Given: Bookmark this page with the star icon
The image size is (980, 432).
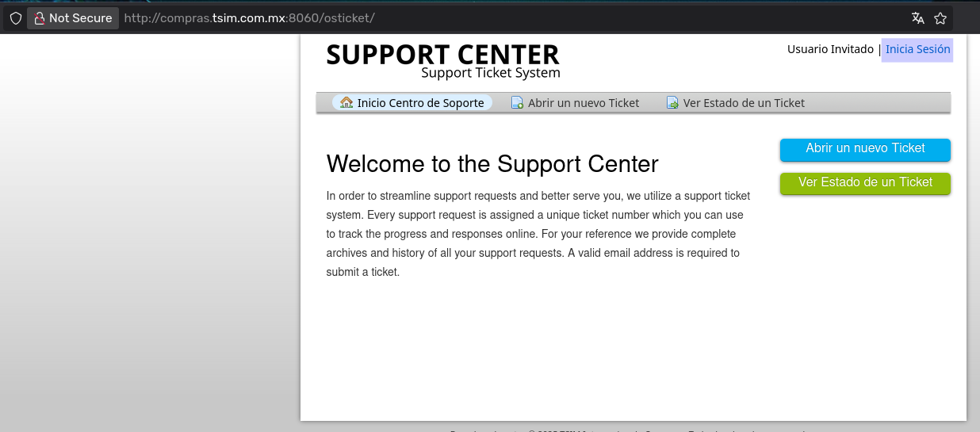Looking at the screenshot, I should [940, 18].
